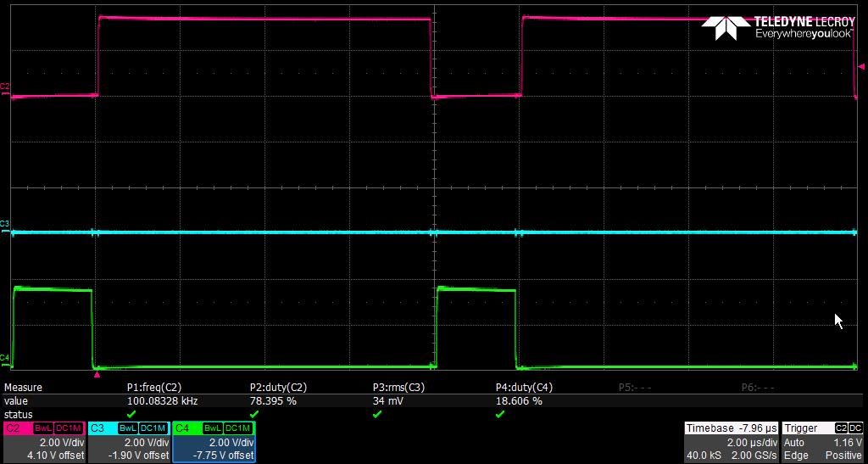The height and width of the screenshot is (464, 868).
Task: Click the 100.08328 kHz frequency value
Action: click(162, 401)
